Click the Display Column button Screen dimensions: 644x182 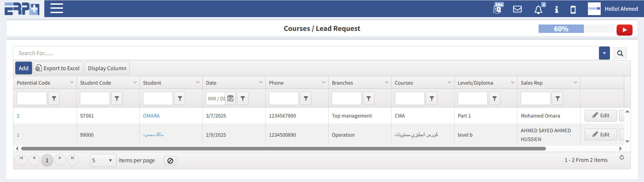pos(107,68)
